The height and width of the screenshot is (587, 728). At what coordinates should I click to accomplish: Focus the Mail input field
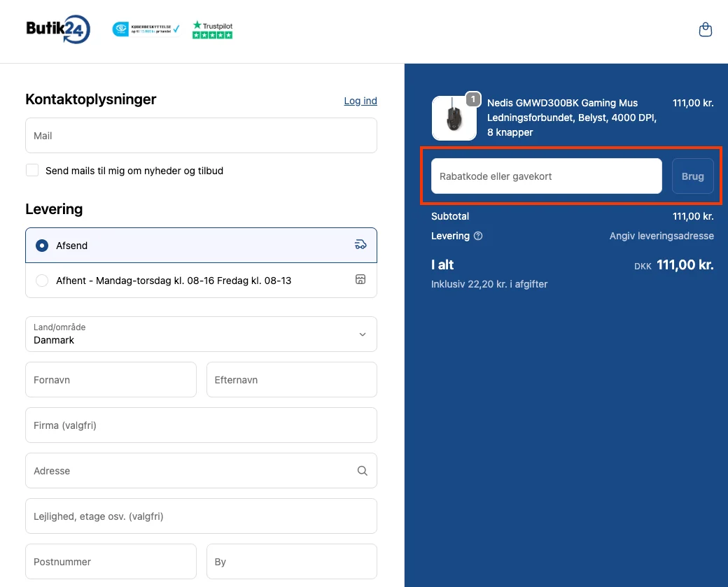click(201, 136)
